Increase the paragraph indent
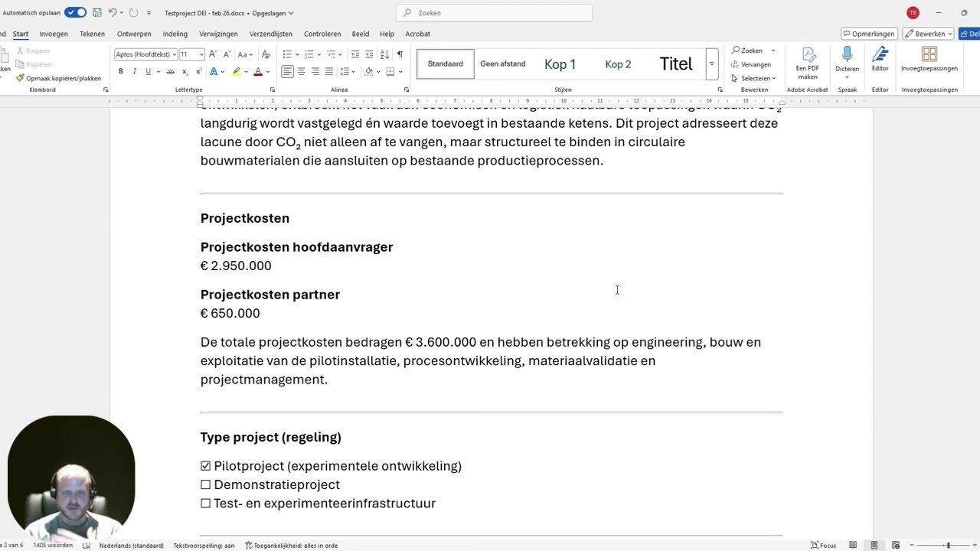Screen dimensions: 980x551 click(369, 54)
